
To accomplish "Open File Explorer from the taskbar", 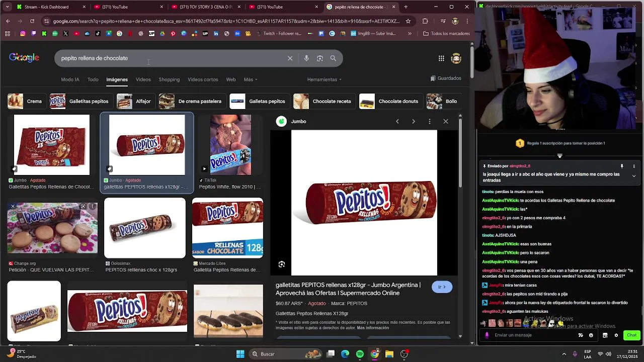I will click(389, 354).
